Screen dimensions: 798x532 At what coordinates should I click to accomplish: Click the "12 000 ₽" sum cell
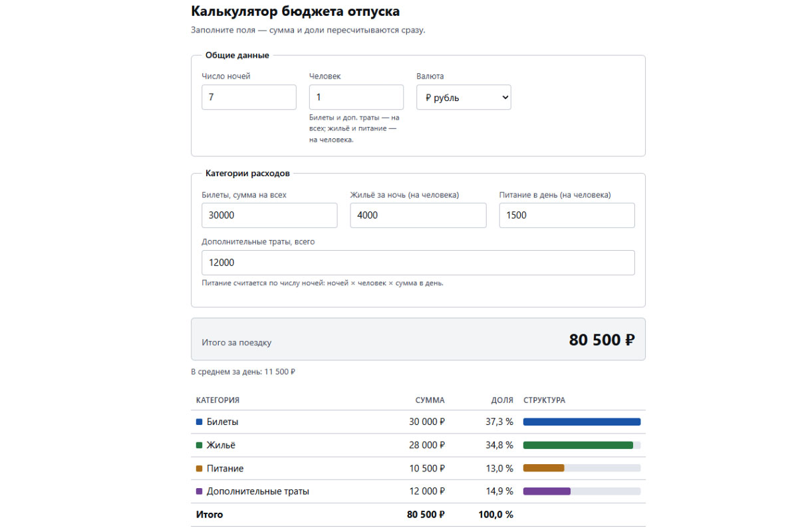(x=427, y=491)
